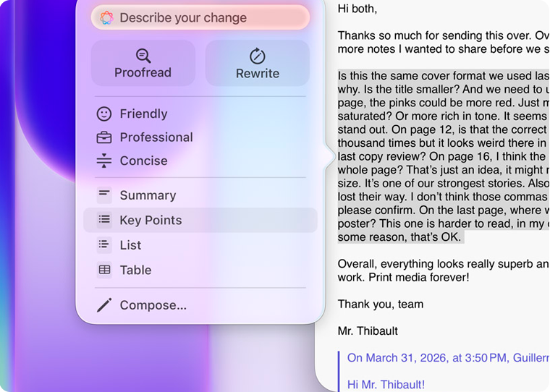Click the 'Describe your change' input field
This screenshot has height=392, width=550.
tap(200, 17)
